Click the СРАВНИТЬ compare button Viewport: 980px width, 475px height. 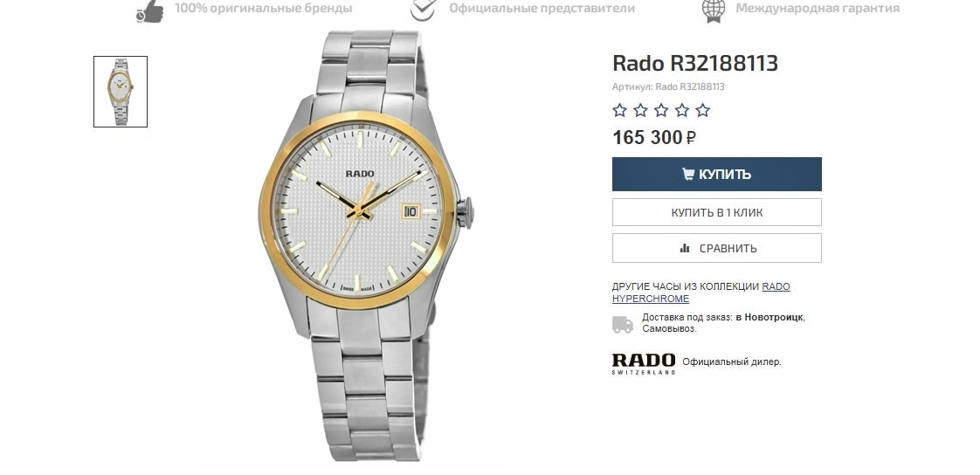tap(717, 248)
